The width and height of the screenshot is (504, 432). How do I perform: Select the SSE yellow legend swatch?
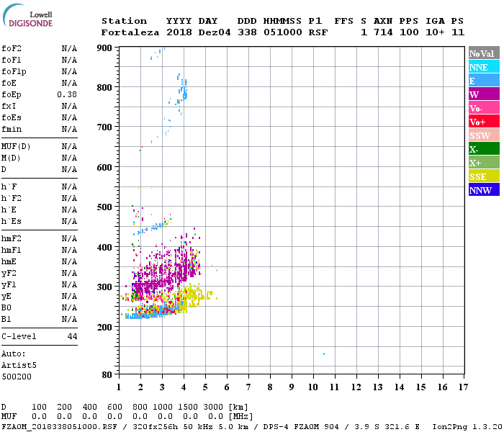[x=484, y=176]
